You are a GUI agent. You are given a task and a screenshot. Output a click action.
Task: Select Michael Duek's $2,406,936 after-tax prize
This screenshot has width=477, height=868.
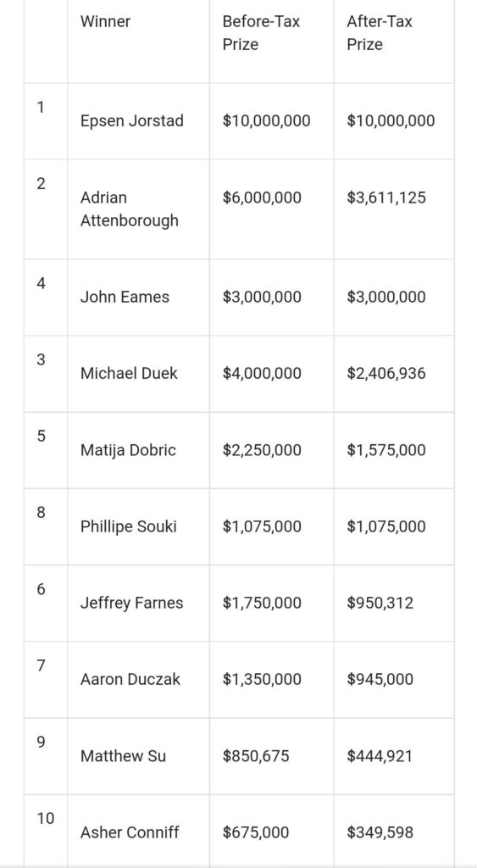point(386,373)
